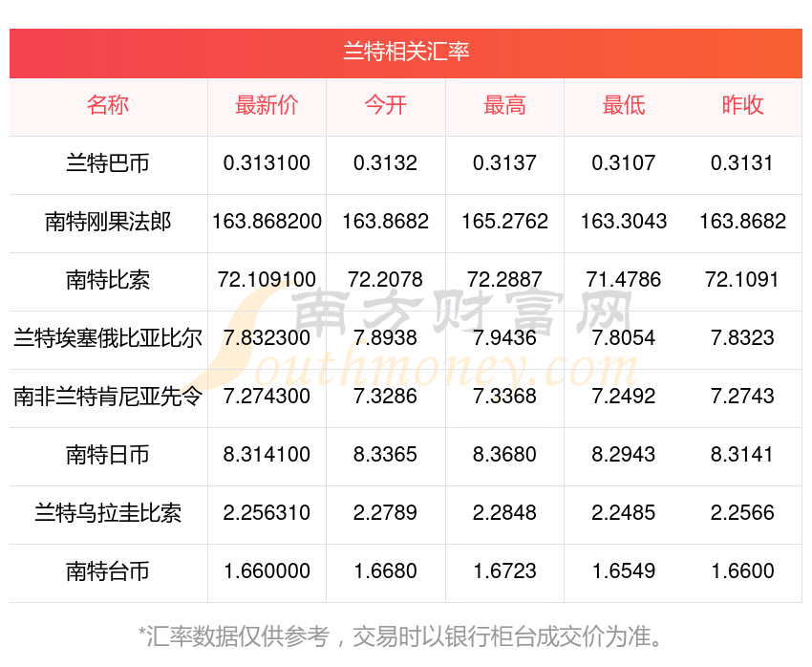812x667 pixels.
Task: Click low value 8.2943
Action: (624, 455)
